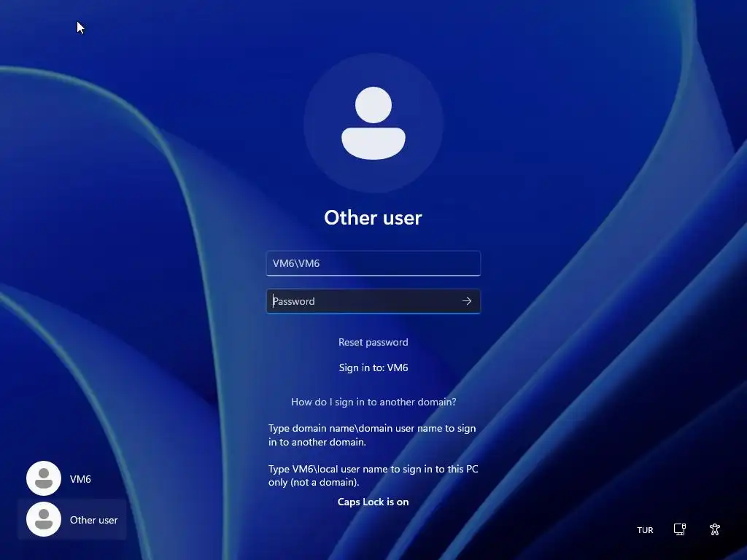Click the Other user heading
Screen dimensions: 747x560
pos(373,217)
